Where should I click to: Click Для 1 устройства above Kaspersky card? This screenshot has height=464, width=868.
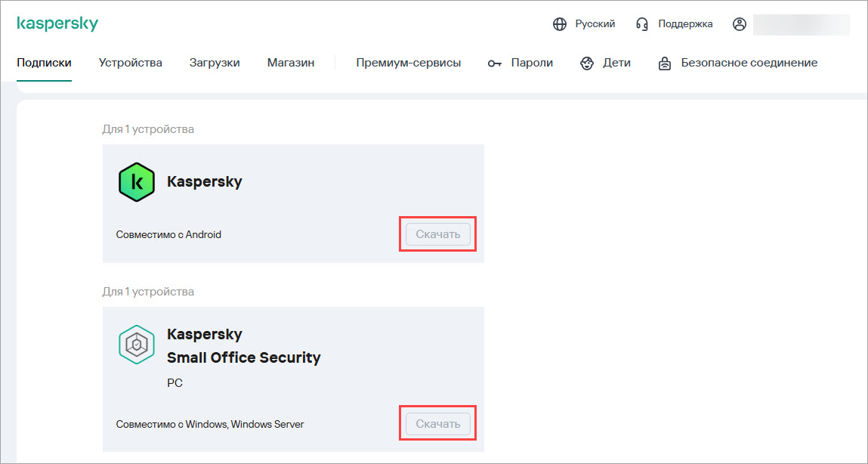pos(148,129)
